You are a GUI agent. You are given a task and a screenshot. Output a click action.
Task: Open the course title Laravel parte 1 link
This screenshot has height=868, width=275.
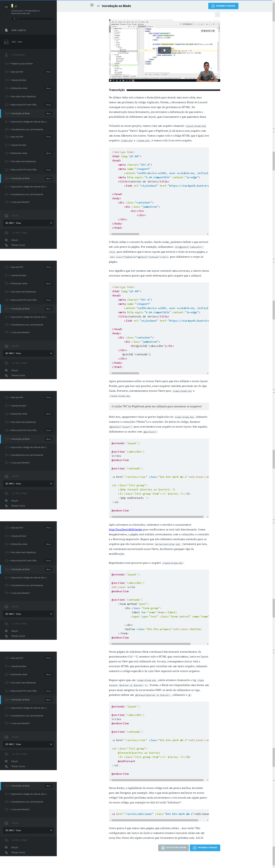25,12
